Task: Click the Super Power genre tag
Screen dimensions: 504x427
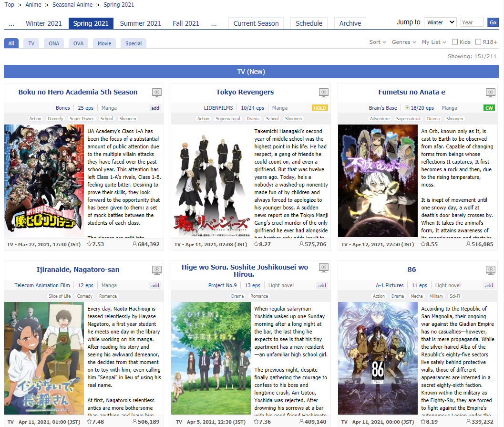Action: pos(82,119)
